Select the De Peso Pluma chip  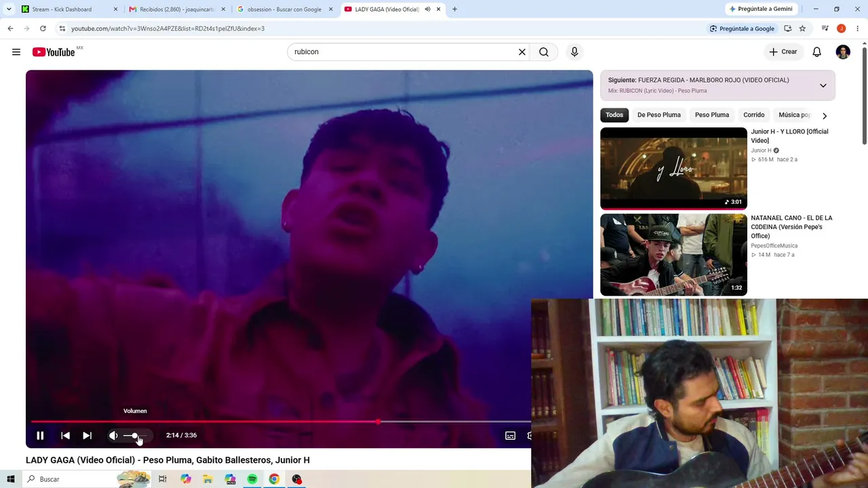pyautogui.click(x=659, y=115)
